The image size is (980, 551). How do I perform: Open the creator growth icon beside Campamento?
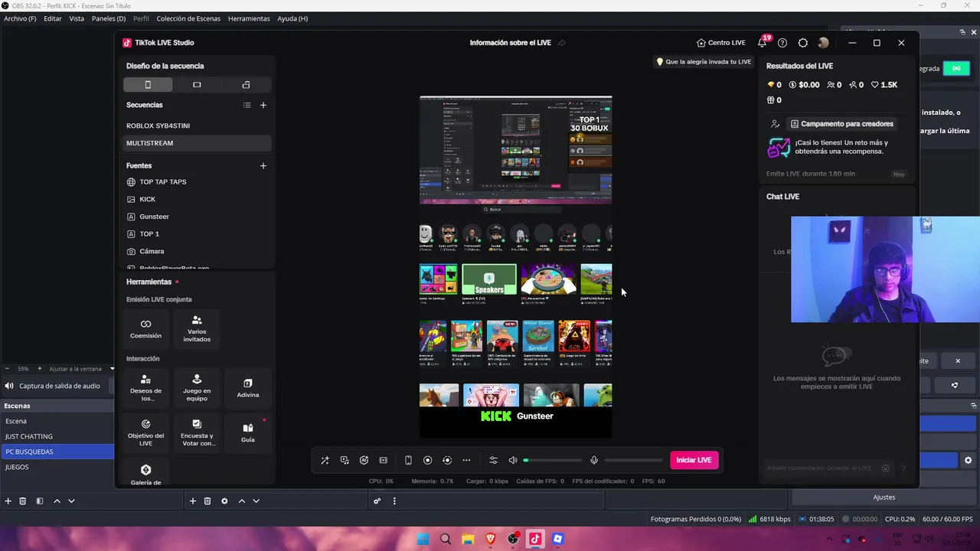(775, 124)
